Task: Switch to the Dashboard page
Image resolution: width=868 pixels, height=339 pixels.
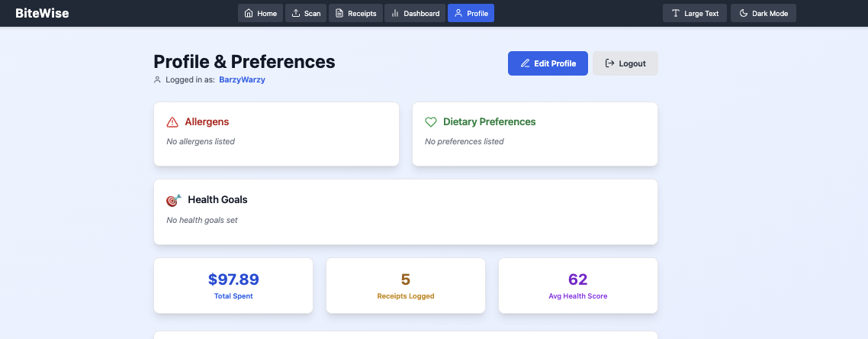Action: (x=415, y=13)
